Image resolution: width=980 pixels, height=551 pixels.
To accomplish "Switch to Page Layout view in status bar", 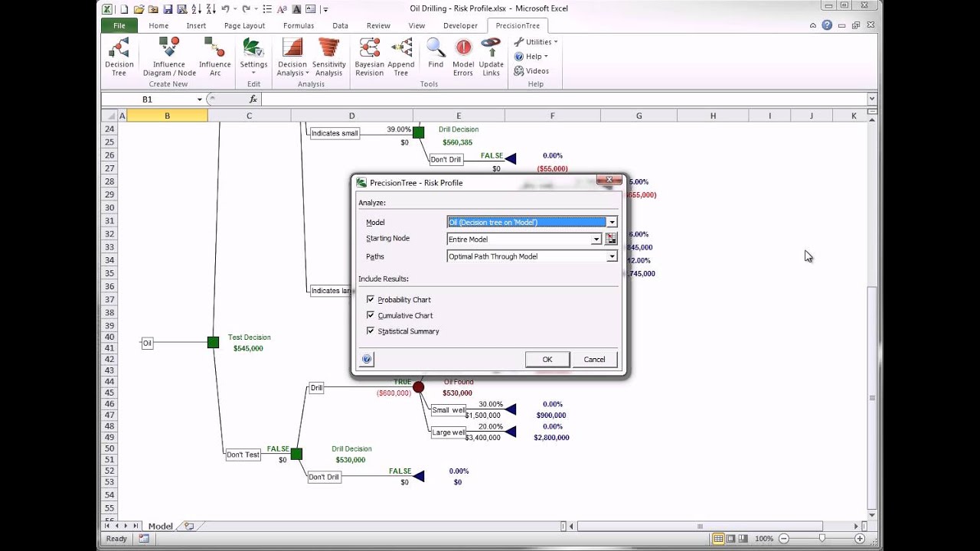I will pos(731,539).
